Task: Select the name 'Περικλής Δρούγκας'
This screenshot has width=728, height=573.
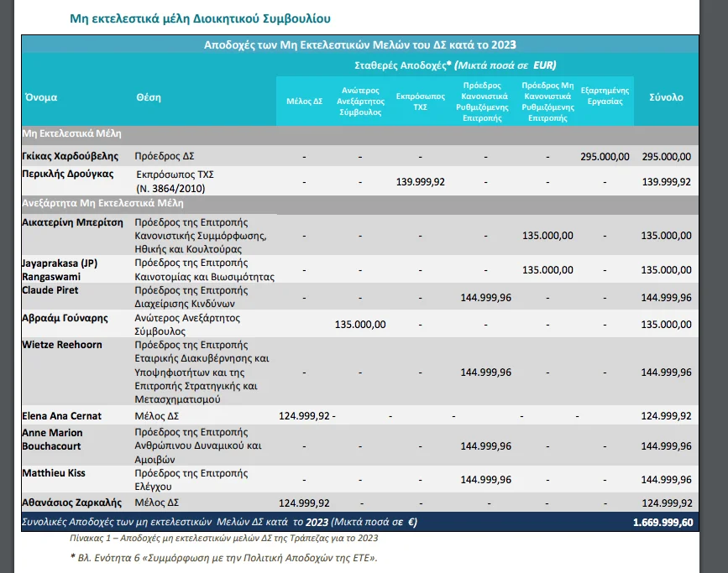Action: point(68,174)
